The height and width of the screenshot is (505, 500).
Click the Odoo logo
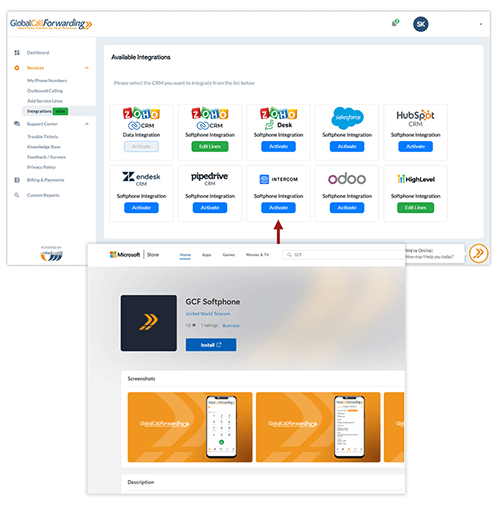coord(347,179)
